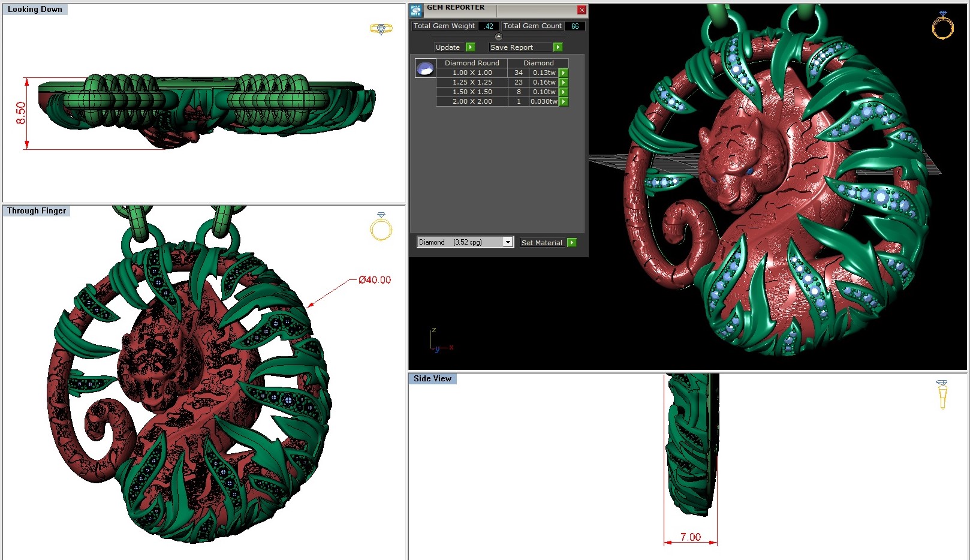This screenshot has height=560, width=970.
Task: Click green arrow next to Save Report
Action: (x=558, y=47)
